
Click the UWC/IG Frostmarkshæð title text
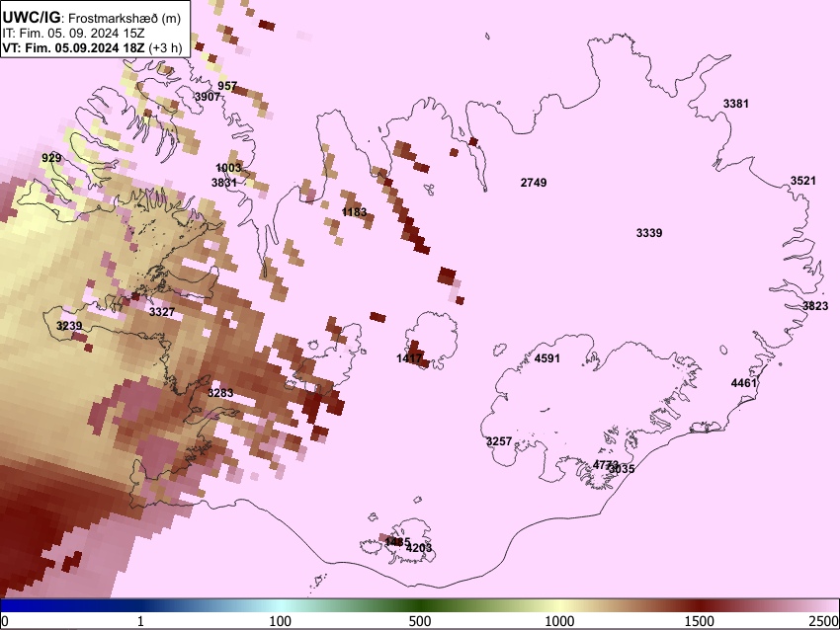(x=92, y=18)
